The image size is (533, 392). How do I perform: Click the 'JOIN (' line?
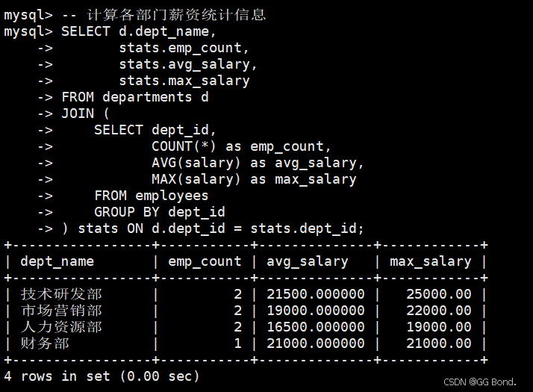[85, 113]
